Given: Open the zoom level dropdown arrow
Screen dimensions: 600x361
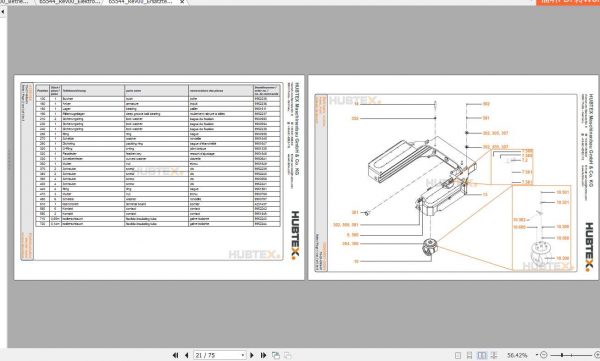Looking at the screenshot, I should click(x=537, y=355).
